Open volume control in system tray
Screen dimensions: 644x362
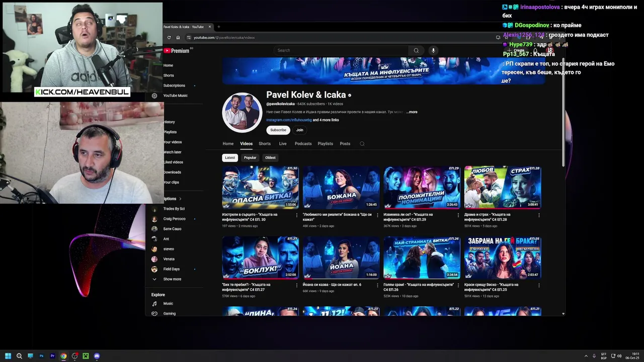click(619, 356)
